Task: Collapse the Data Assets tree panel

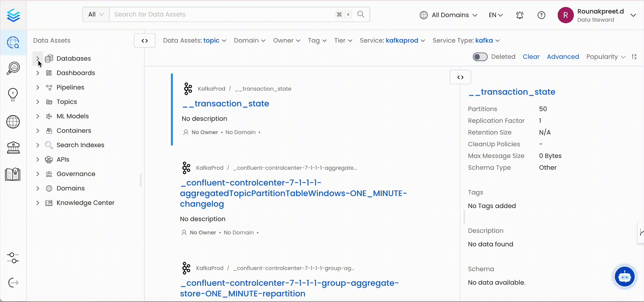Action: click(x=144, y=41)
